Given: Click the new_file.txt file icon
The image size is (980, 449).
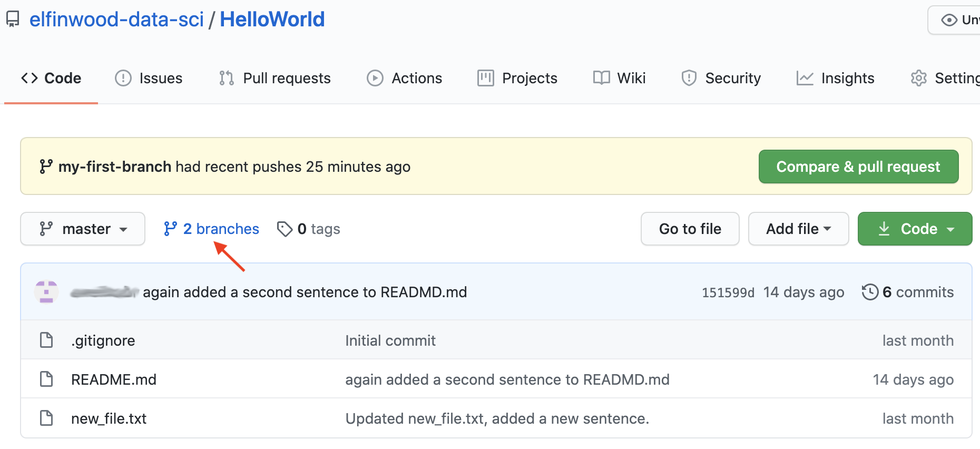Looking at the screenshot, I should pyautogui.click(x=46, y=418).
